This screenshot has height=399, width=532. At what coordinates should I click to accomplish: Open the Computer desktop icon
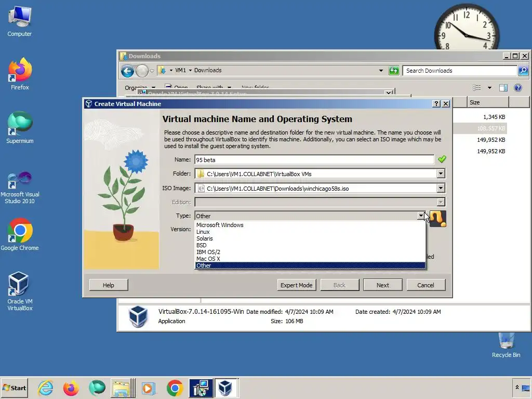(x=20, y=21)
